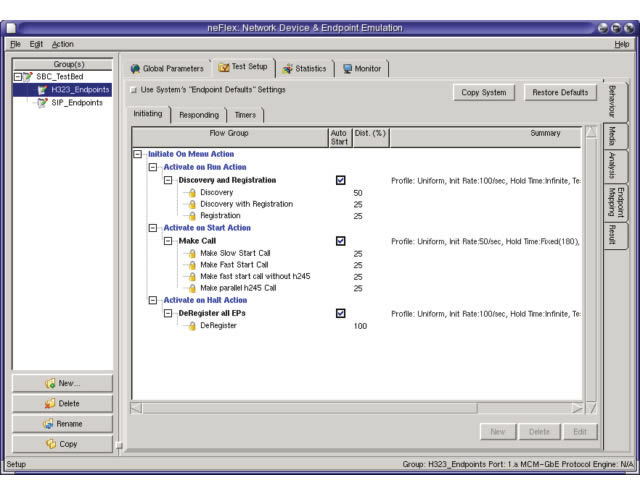Image resolution: width=640 pixels, height=496 pixels.
Task: Collapse Initiate On Menu Action node
Action: click(138, 154)
